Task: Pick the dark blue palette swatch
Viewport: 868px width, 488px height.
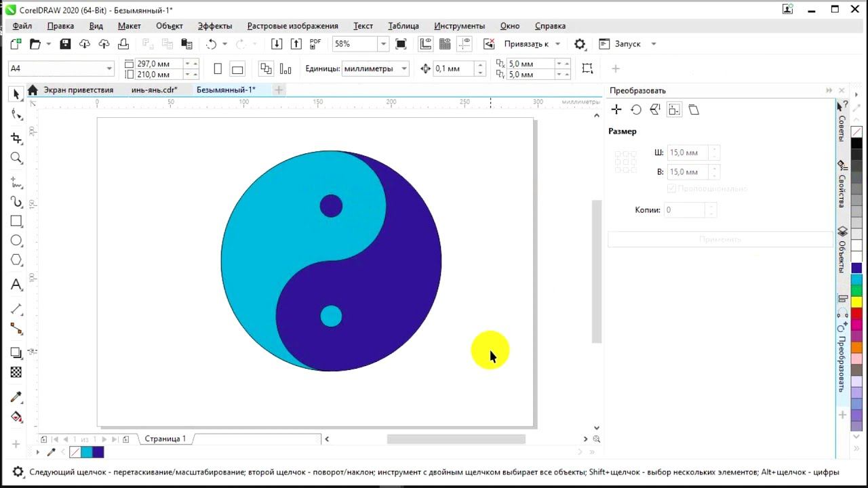Action: pos(856,268)
